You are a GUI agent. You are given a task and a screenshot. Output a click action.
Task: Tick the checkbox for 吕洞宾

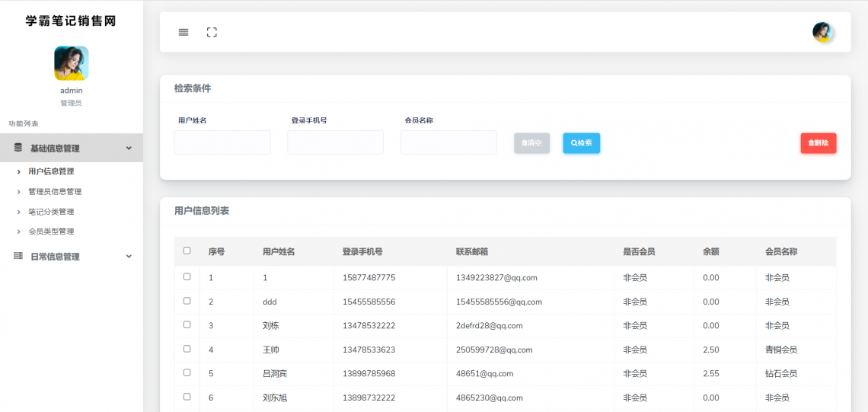pyautogui.click(x=187, y=372)
